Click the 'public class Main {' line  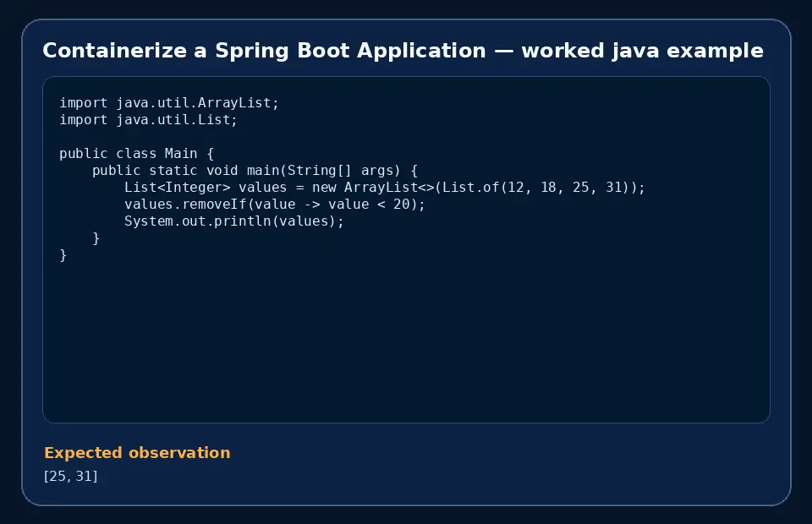[136, 154]
